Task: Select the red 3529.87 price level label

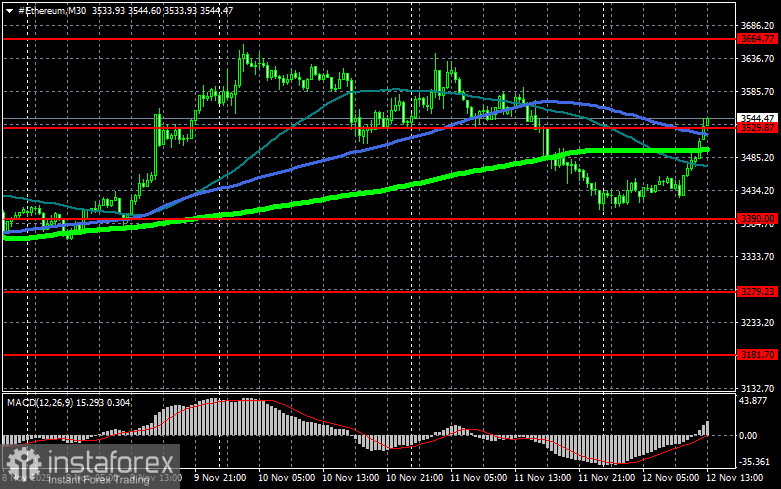Action: [x=757, y=128]
